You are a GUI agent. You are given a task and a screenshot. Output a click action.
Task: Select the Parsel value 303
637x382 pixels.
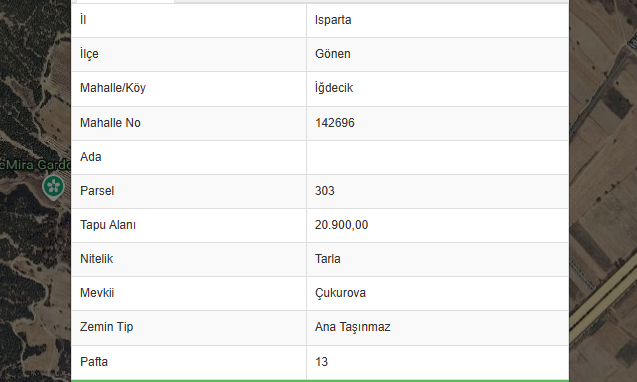pos(325,191)
